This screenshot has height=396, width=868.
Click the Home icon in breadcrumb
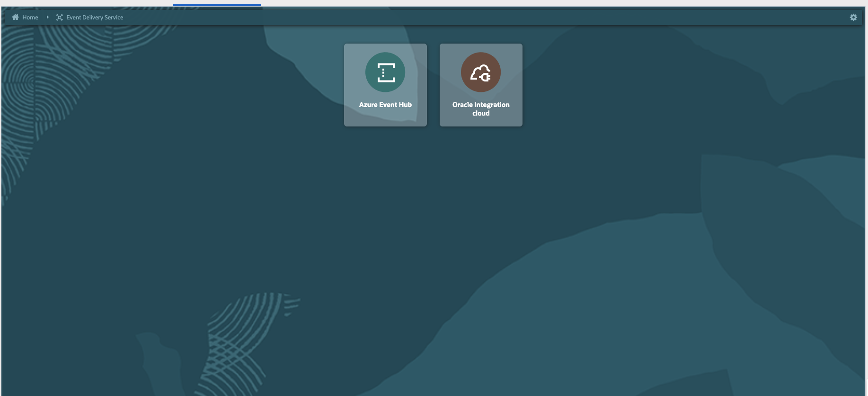click(x=15, y=17)
